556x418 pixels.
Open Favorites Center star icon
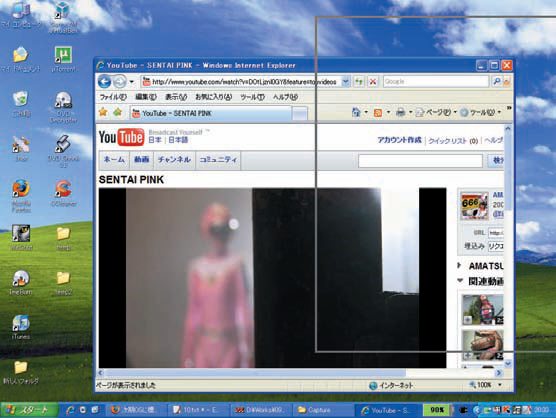[103, 113]
